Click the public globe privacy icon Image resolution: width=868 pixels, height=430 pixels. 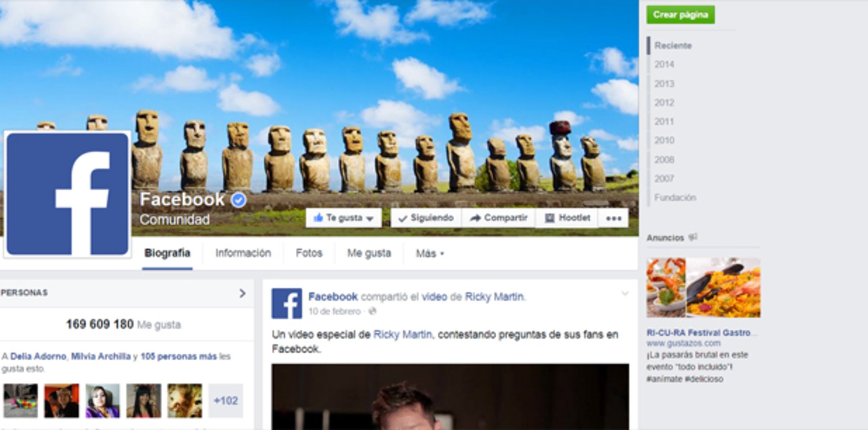(x=372, y=311)
